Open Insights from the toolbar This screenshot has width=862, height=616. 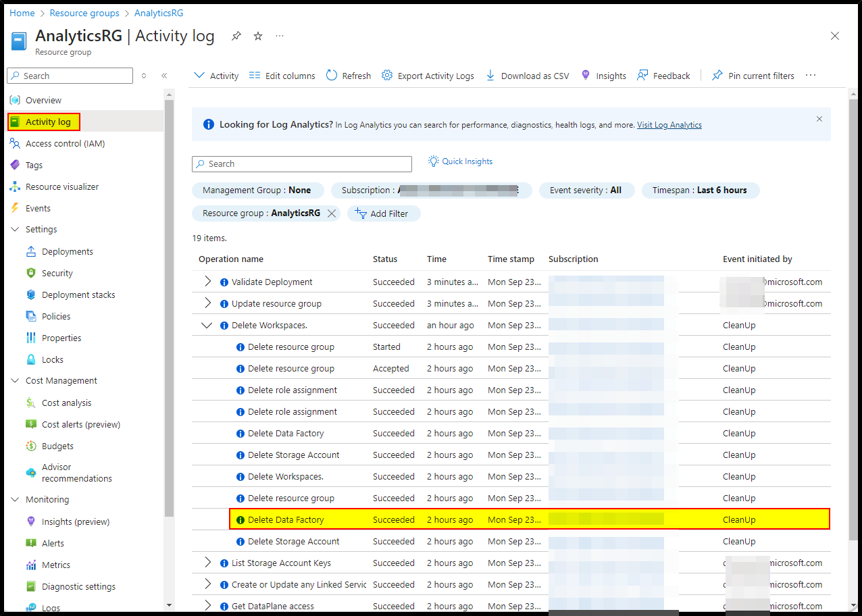603,76
